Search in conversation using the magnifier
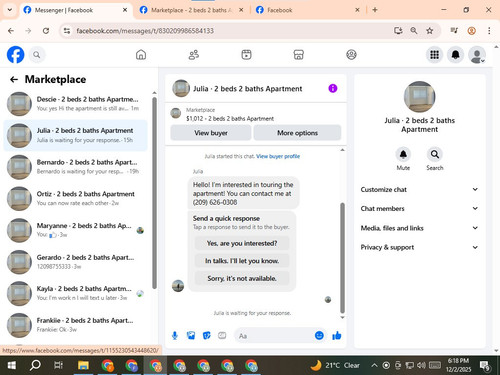The image size is (500, 375). (435, 154)
